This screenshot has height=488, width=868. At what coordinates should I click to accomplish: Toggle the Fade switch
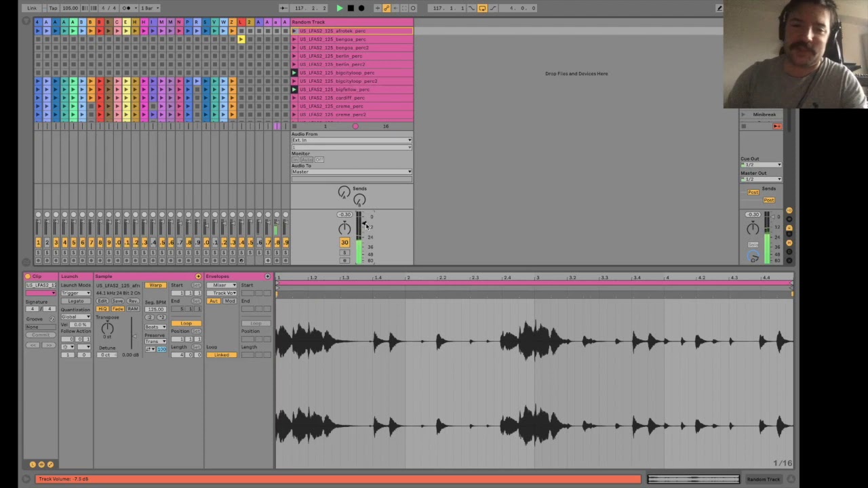pyautogui.click(x=118, y=309)
